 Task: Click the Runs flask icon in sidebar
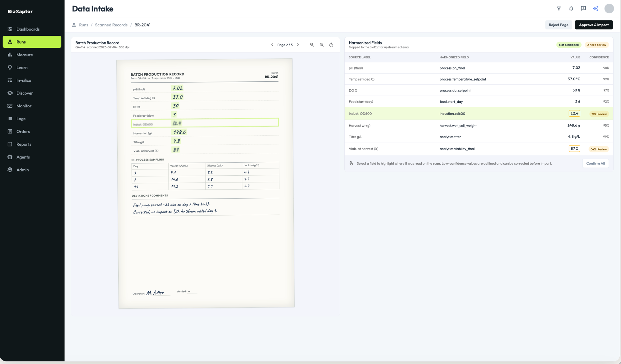tap(10, 42)
